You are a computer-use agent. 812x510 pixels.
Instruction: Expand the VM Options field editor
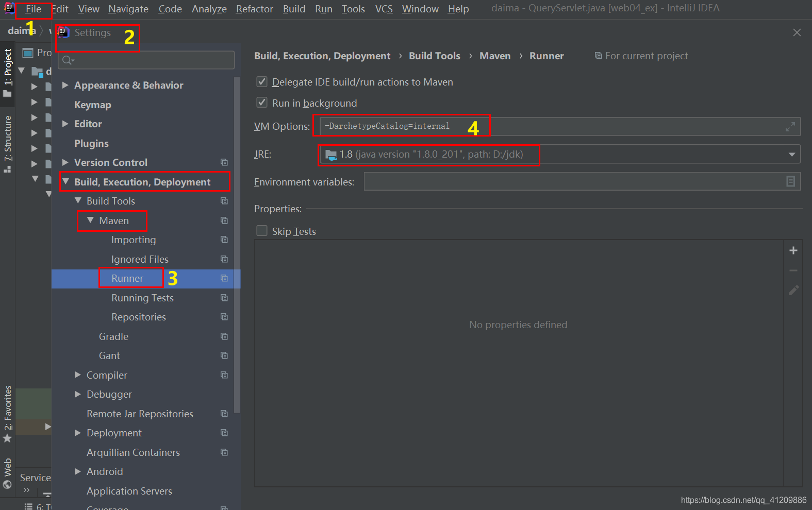790,126
